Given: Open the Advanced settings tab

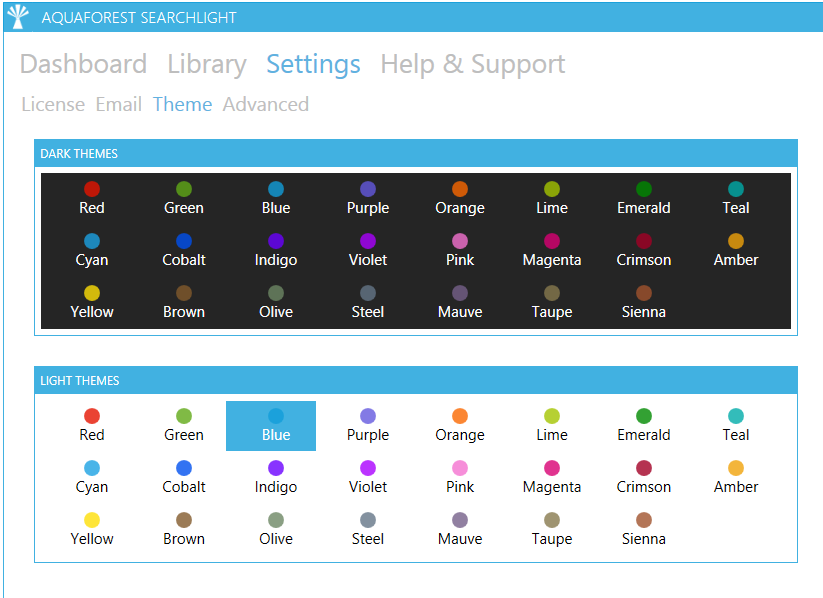Looking at the screenshot, I should (265, 104).
